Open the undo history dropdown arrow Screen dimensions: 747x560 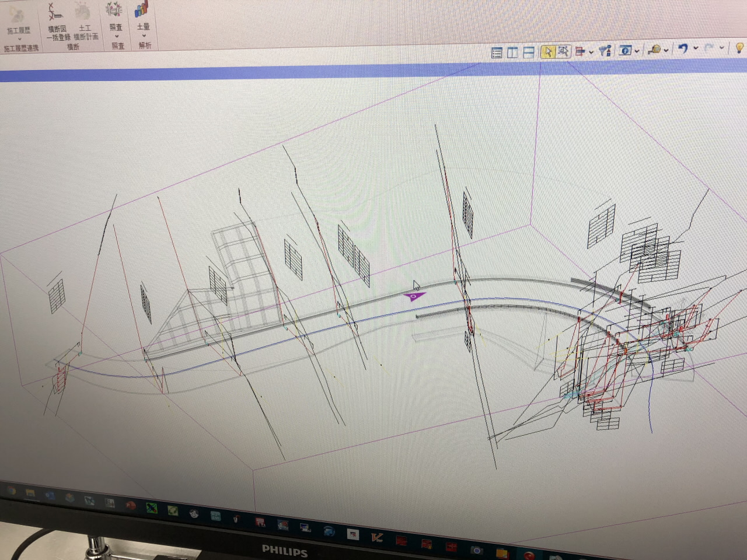pyautogui.click(x=696, y=48)
